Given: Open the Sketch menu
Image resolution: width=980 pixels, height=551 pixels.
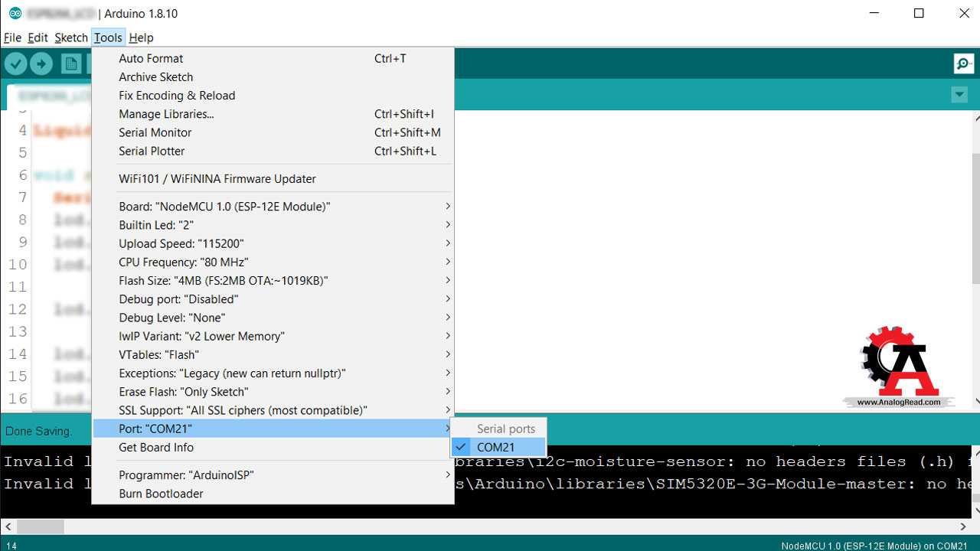Looking at the screenshot, I should pyautogui.click(x=71, y=37).
